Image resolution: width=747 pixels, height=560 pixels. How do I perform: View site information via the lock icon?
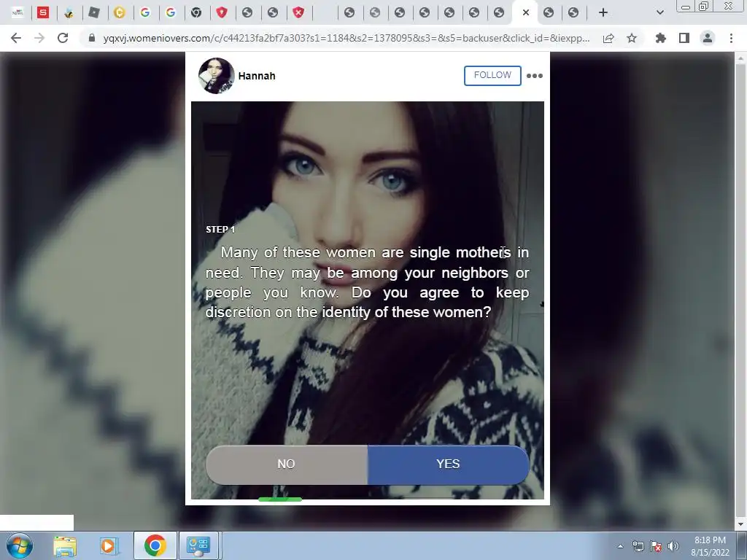[x=92, y=38]
